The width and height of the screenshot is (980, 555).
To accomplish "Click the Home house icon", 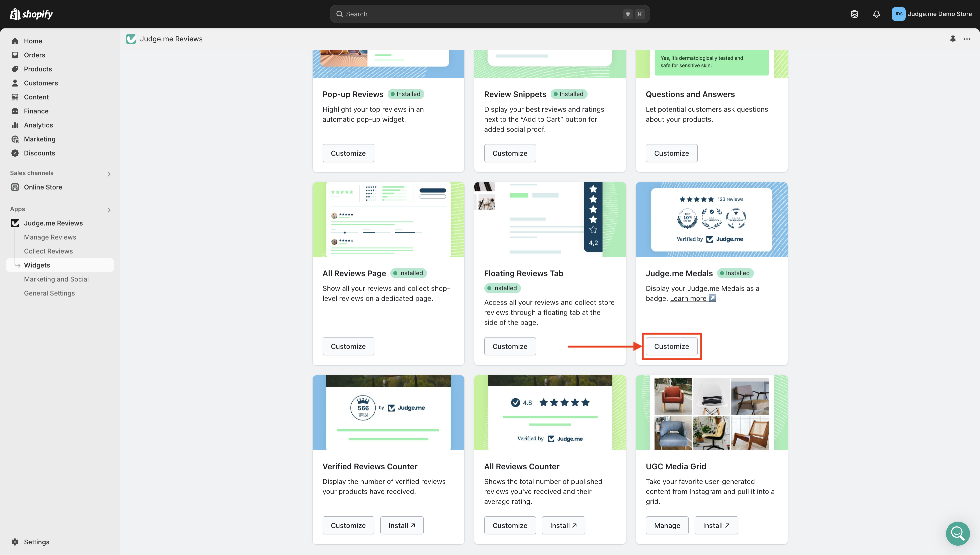I will point(15,41).
